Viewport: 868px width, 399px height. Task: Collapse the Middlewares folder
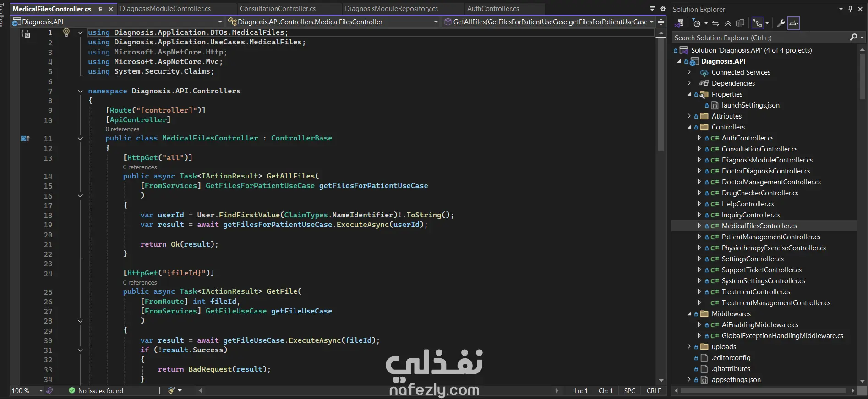pos(689,314)
